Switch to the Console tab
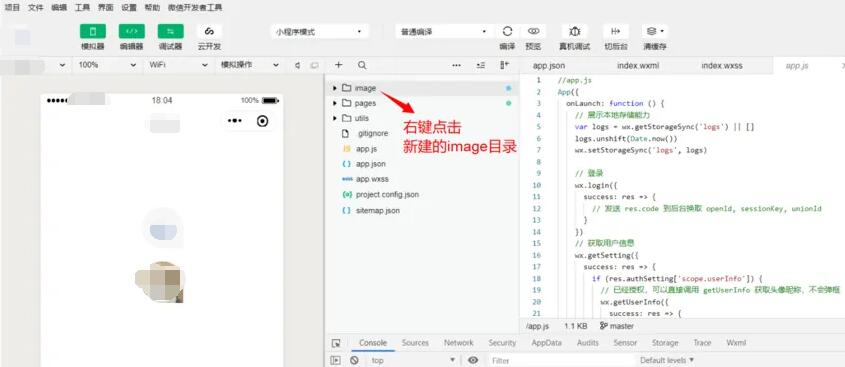Image resolution: width=845 pixels, height=367 pixels. click(x=373, y=343)
